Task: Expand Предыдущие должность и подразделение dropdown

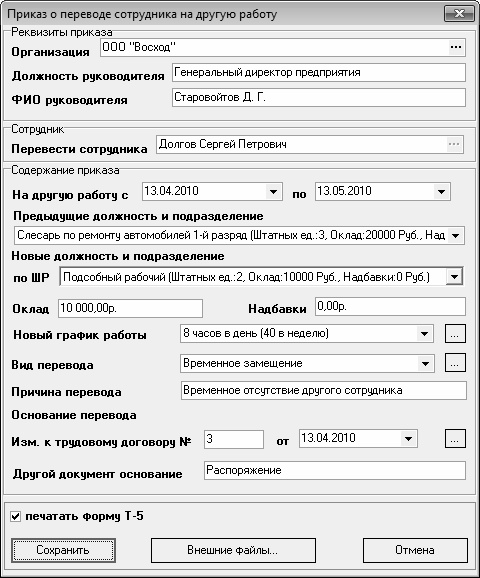Action: tap(456, 236)
